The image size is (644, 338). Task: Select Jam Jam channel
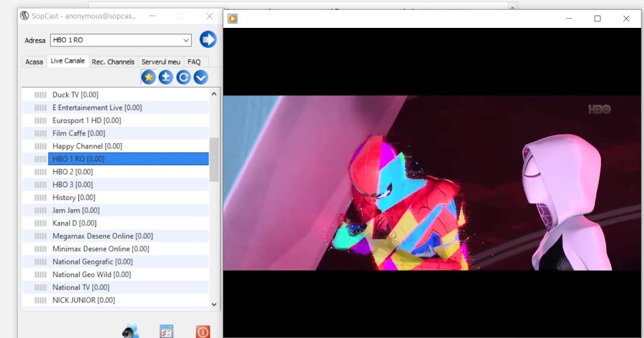coord(76,210)
